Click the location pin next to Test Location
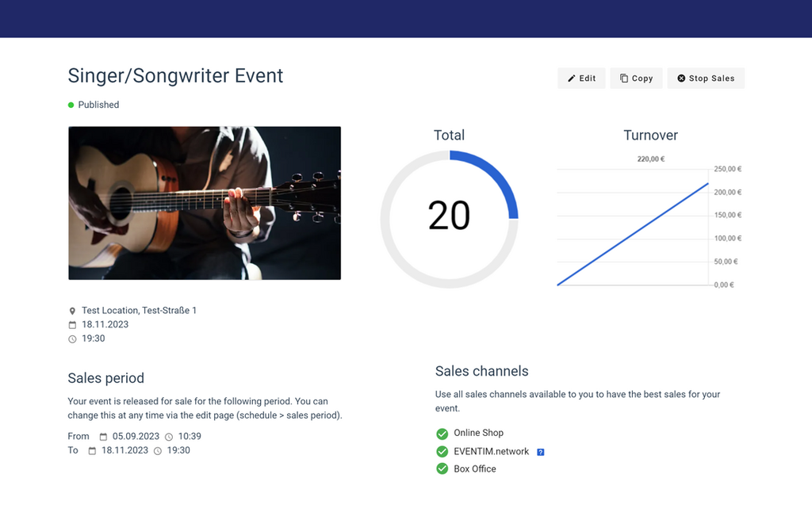Image resolution: width=812 pixels, height=524 pixels. (72, 310)
